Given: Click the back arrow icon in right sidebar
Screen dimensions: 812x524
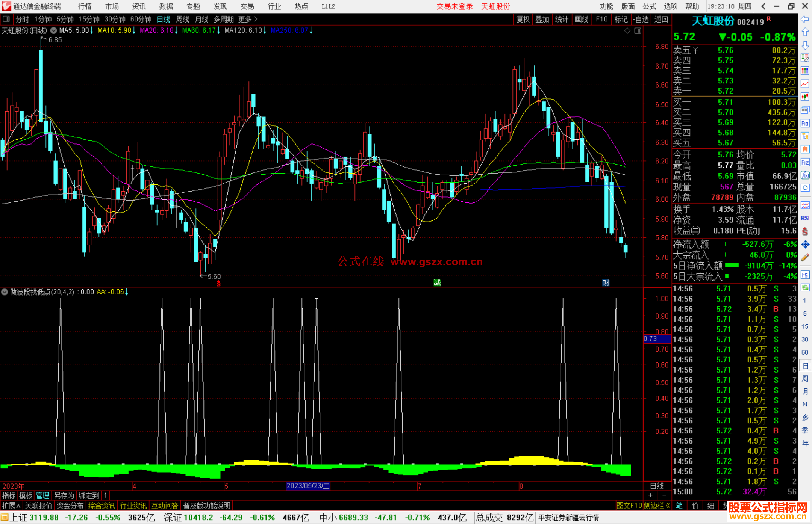Looking at the screenshot, I should tap(805, 19).
